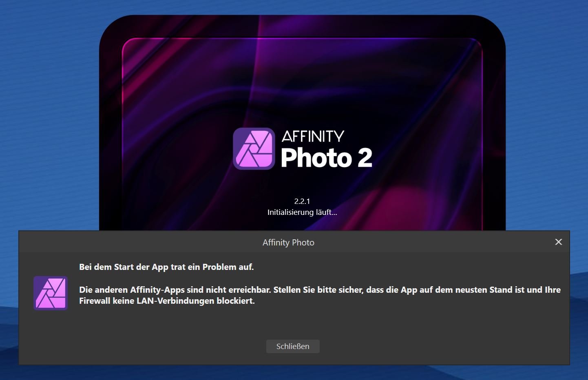Close the Affinity Photo error dialog
Viewport: 588px width, 380px height.
coord(559,242)
